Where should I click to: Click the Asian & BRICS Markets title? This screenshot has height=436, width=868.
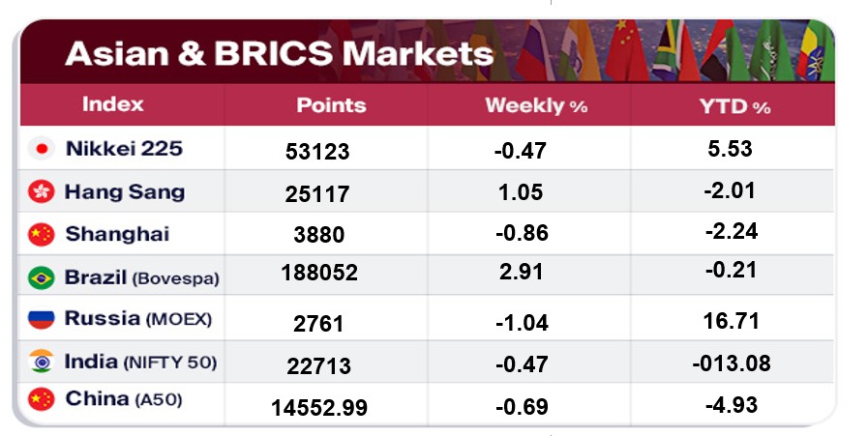pyautogui.click(x=279, y=51)
